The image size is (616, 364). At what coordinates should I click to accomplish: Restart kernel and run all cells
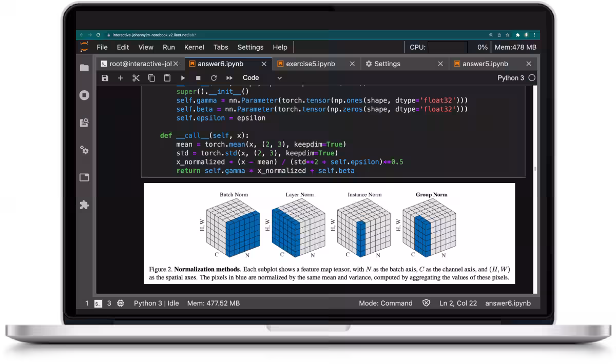click(x=229, y=78)
